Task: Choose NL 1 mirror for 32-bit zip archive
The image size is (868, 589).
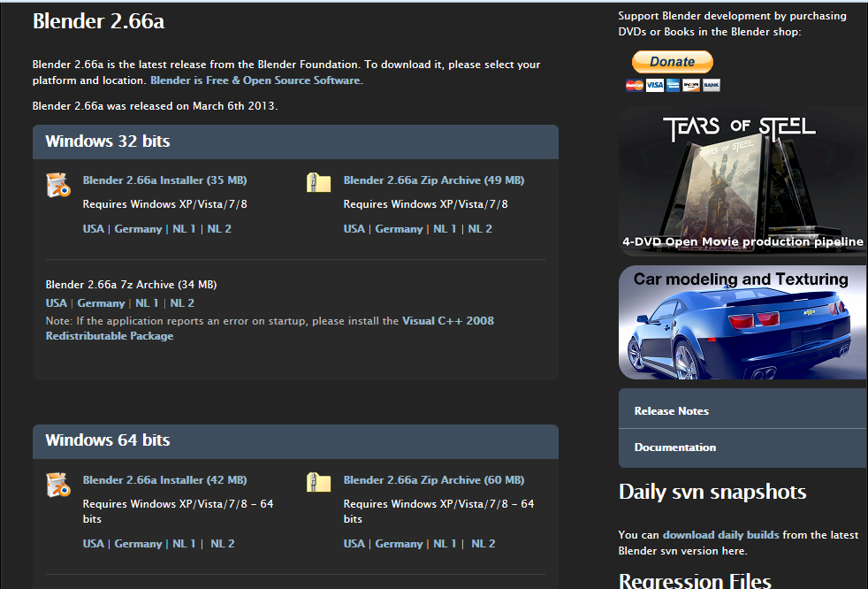Action: [445, 229]
